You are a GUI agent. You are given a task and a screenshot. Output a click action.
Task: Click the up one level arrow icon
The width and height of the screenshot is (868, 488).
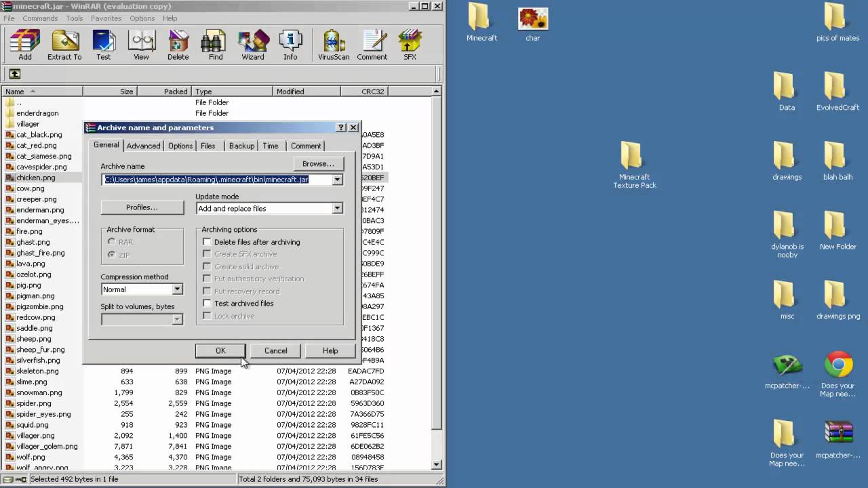tap(14, 74)
